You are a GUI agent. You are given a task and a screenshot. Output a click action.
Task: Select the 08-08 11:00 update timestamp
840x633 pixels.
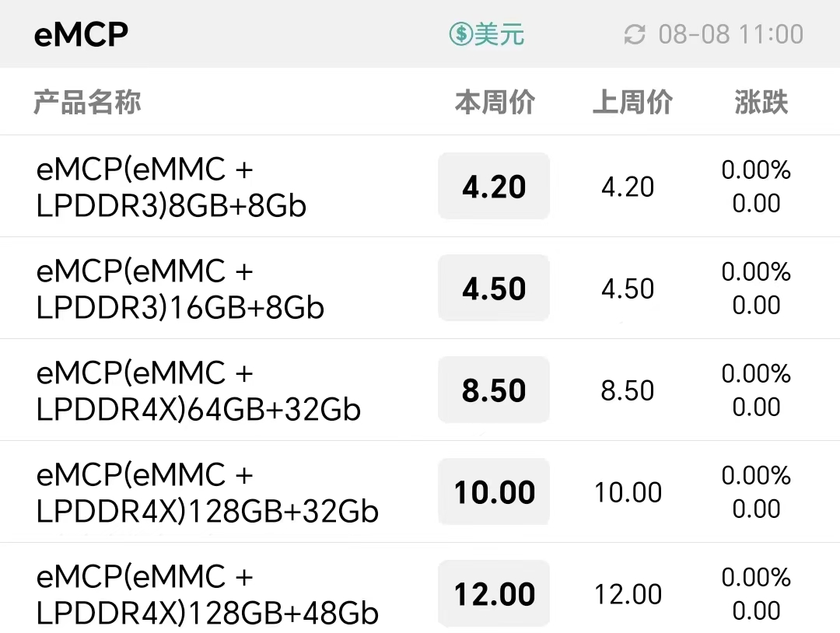coord(730,34)
